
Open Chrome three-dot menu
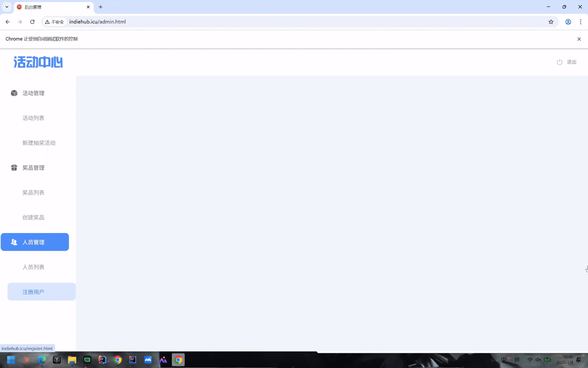pos(580,22)
